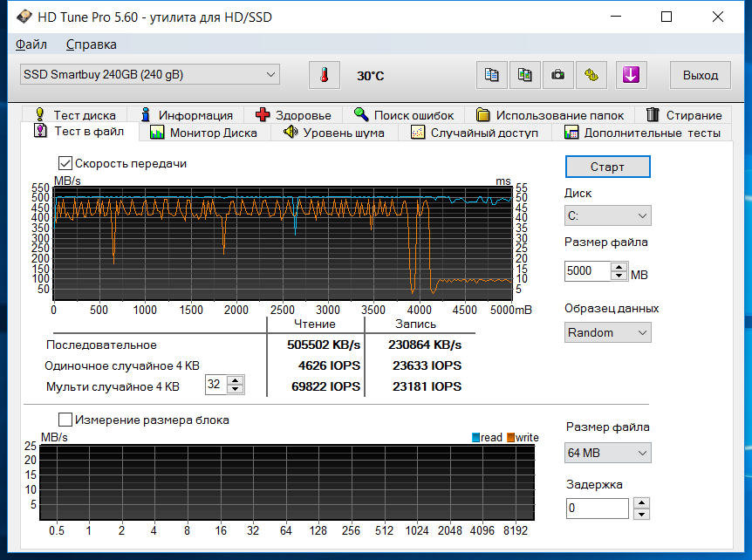The width and height of the screenshot is (752, 560).
Task: Click the 30°C temperature reading
Action: click(370, 76)
